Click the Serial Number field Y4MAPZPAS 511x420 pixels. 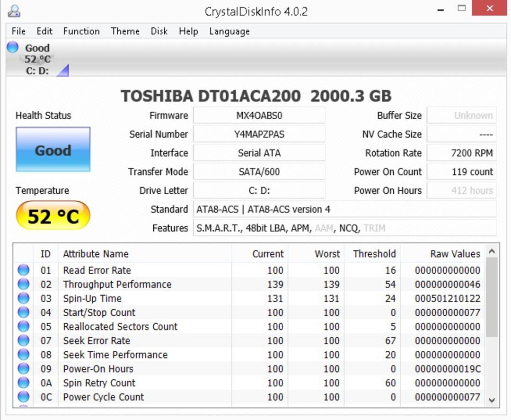pyautogui.click(x=259, y=134)
